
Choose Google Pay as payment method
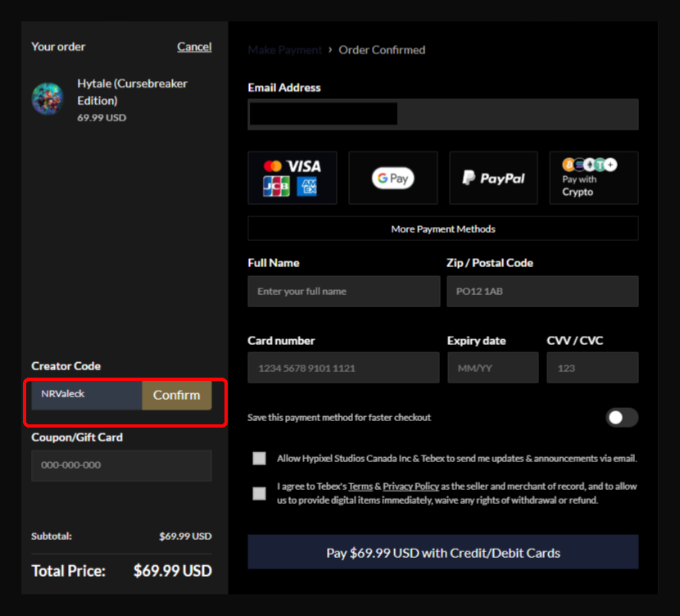tap(393, 178)
